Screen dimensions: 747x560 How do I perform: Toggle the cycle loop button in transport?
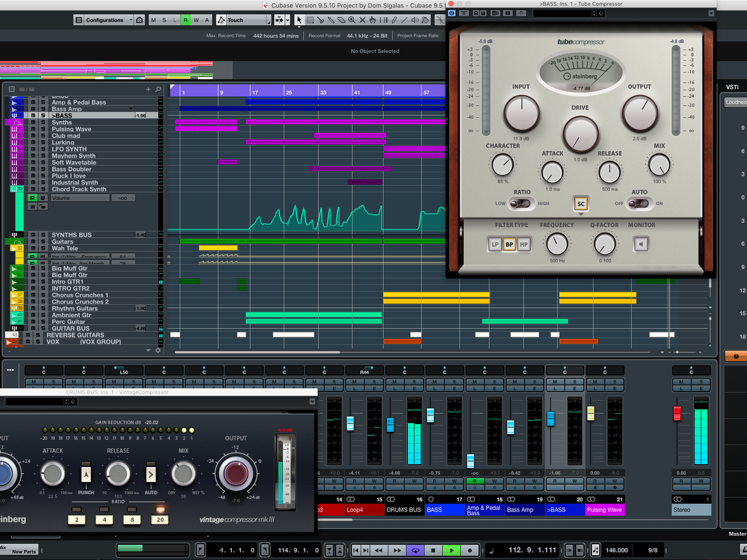click(415, 550)
